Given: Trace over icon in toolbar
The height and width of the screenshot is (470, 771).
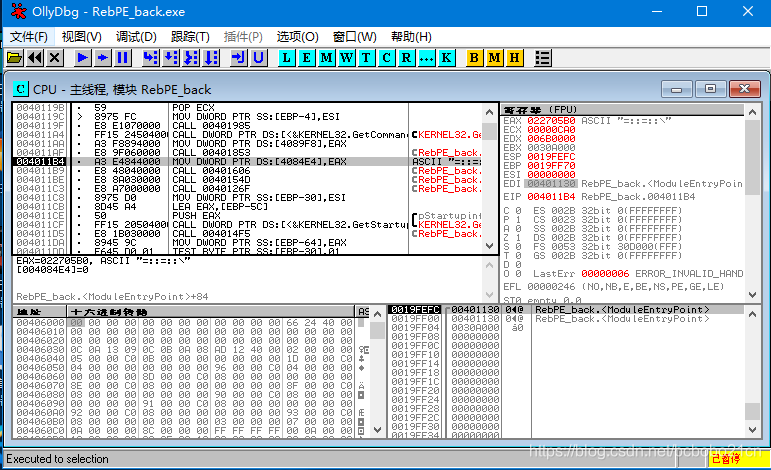Looking at the screenshot, I should tap(211, 58).
